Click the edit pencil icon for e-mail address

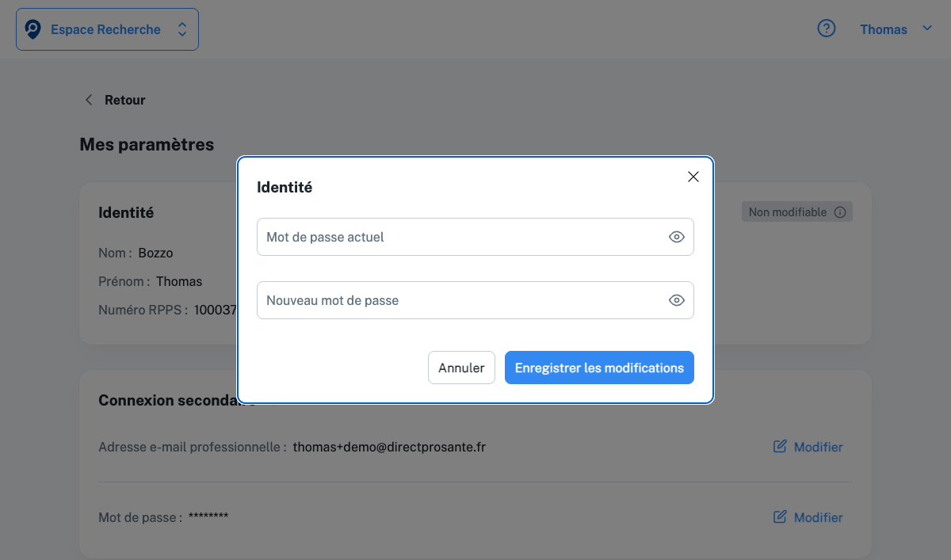(x=780, y=447)
